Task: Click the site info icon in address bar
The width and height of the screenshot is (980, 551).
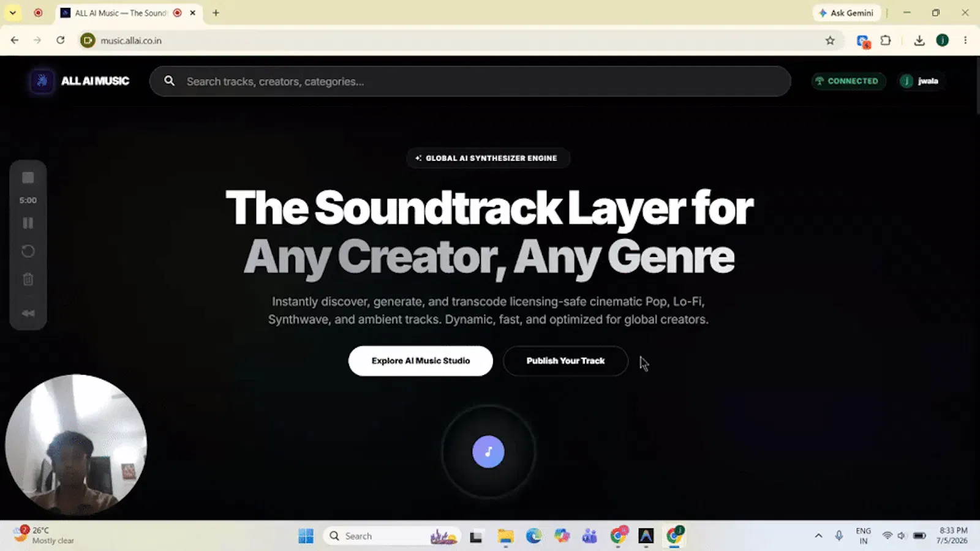Action: (x=88, y=40)
